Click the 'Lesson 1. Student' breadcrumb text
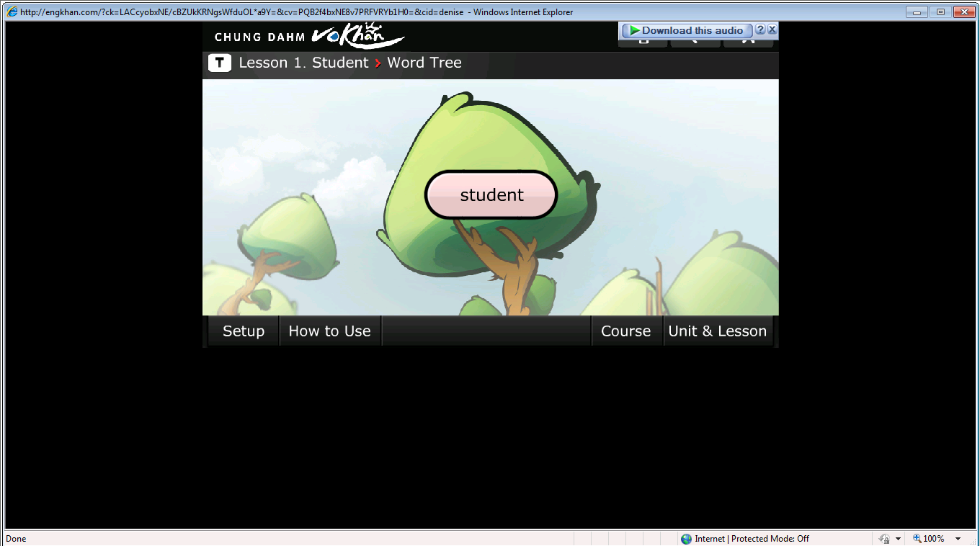This screenshot has height=546, width=980. point(303,63)
